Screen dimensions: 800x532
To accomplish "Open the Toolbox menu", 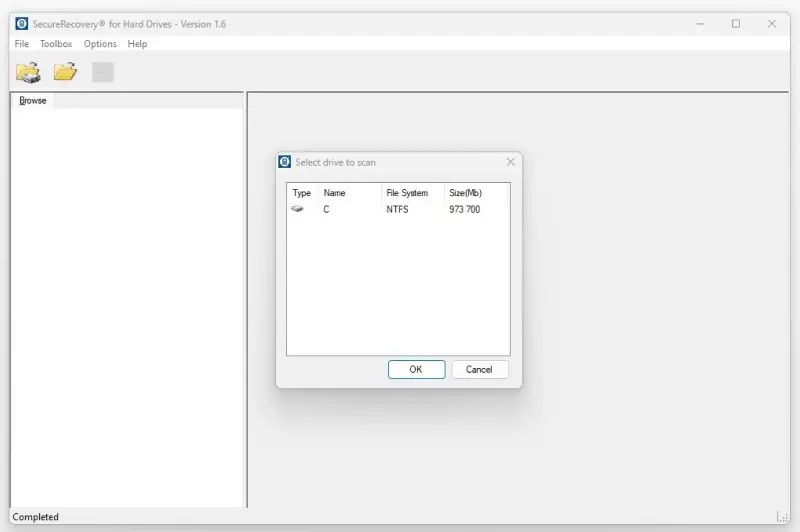I will pyautogui.click(x=56, y=44).
